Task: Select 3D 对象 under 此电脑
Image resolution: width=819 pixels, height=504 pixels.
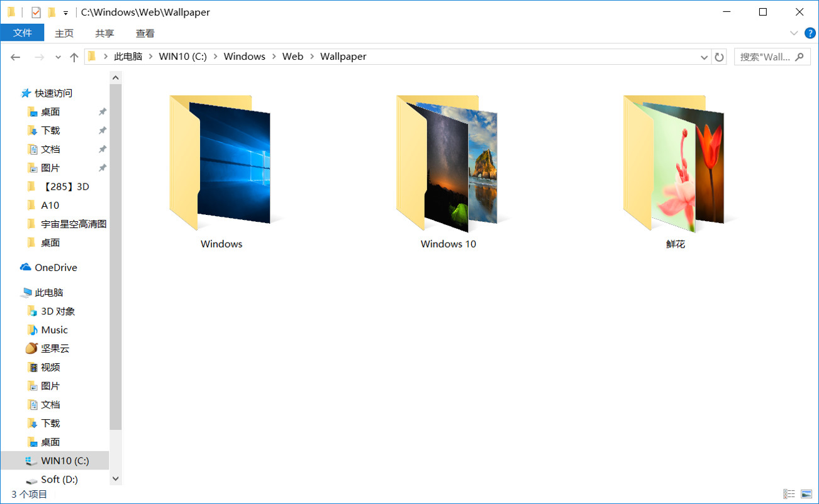Action: 58,311
